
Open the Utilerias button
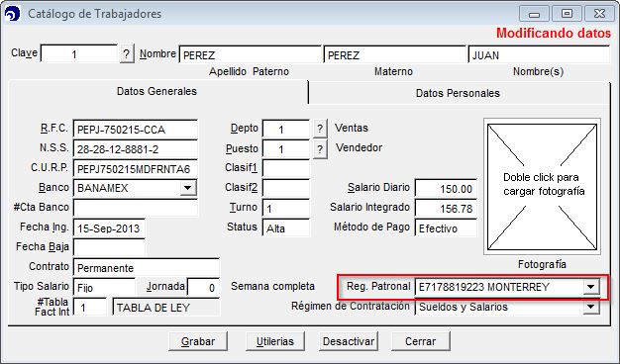pyautogui.click(x=275, y=341)
